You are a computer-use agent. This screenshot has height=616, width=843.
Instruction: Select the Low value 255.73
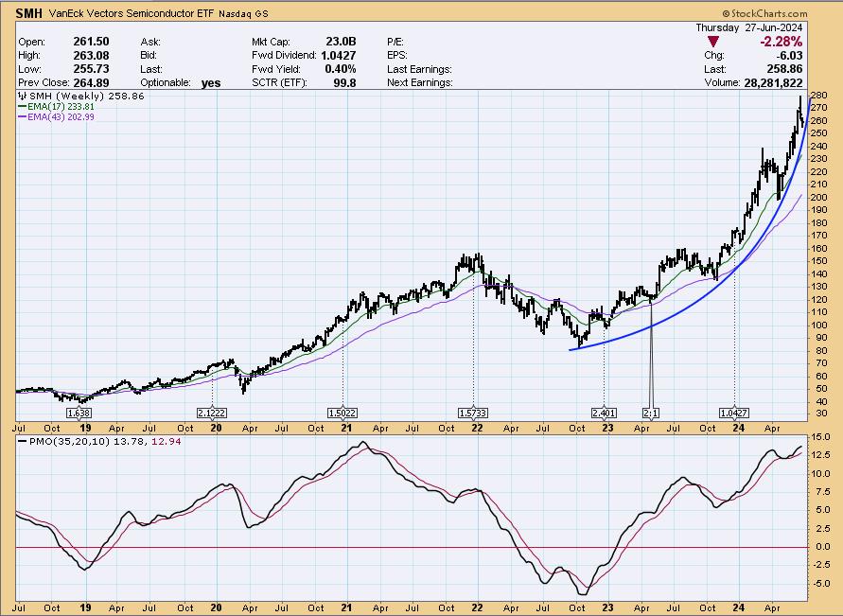point(91,69)
